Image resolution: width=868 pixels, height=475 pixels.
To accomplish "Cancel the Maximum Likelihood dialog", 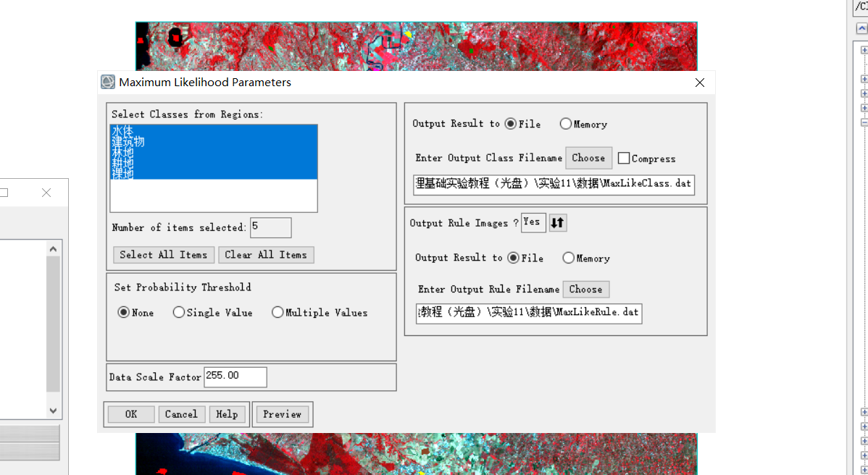I will [182, 414].
